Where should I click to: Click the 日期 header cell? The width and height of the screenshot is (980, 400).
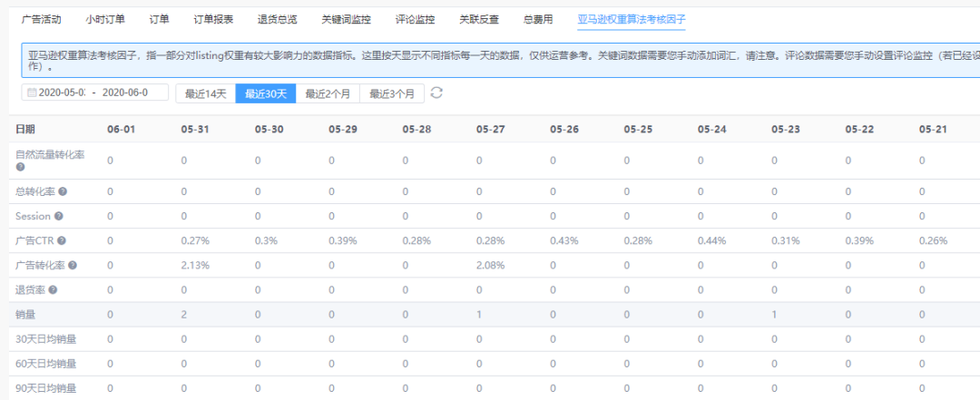pos(25,130)
